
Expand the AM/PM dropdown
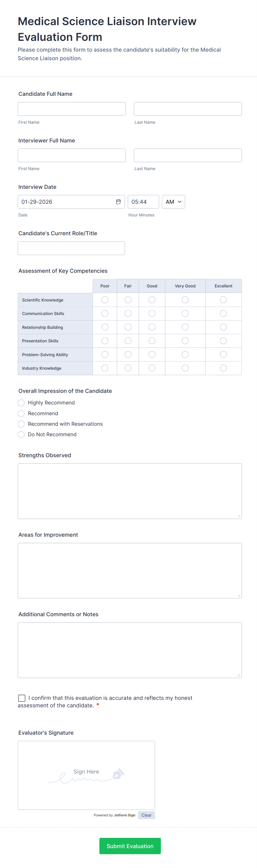point(173,202)
